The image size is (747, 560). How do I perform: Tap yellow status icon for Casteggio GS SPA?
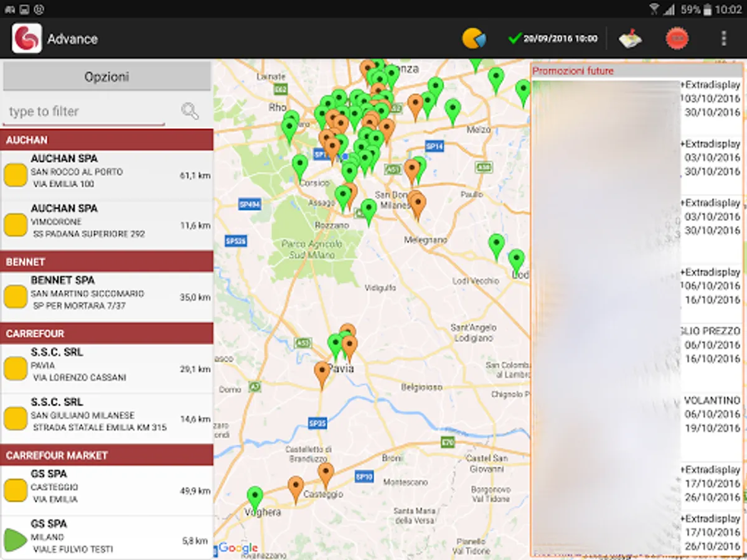point(15,490)
